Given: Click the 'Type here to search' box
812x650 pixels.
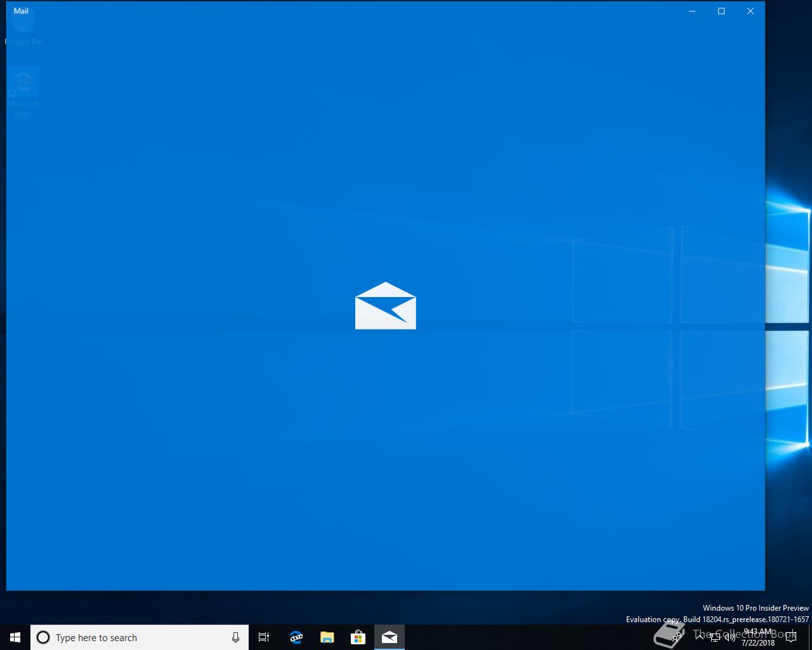Looking at the screenshot, I should (x=140, y=637).
